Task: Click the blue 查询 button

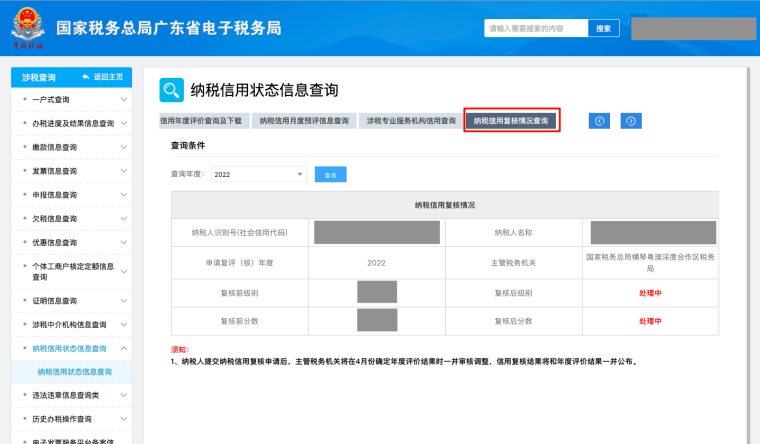Action: pyautogui.click(x=331, y=174)
